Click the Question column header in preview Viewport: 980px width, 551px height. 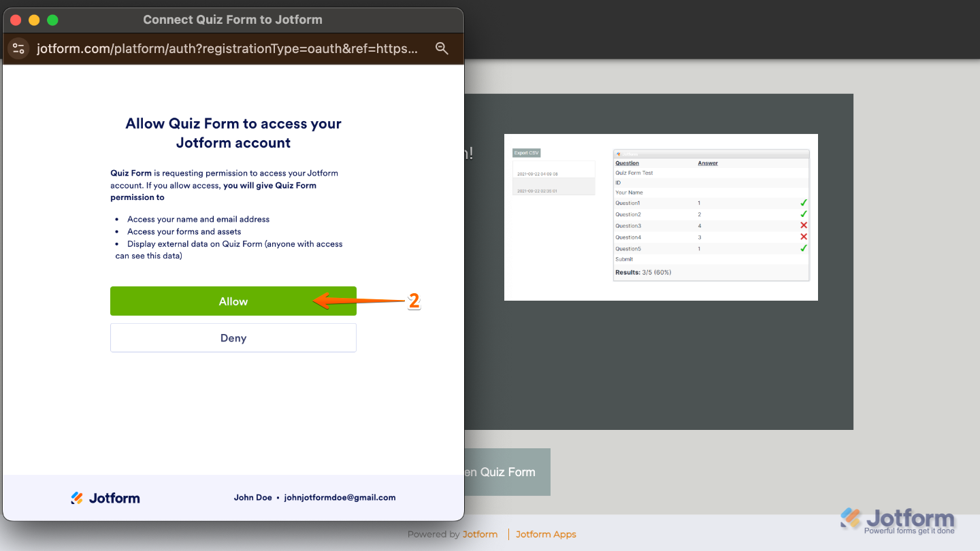(x=627, y=163)
